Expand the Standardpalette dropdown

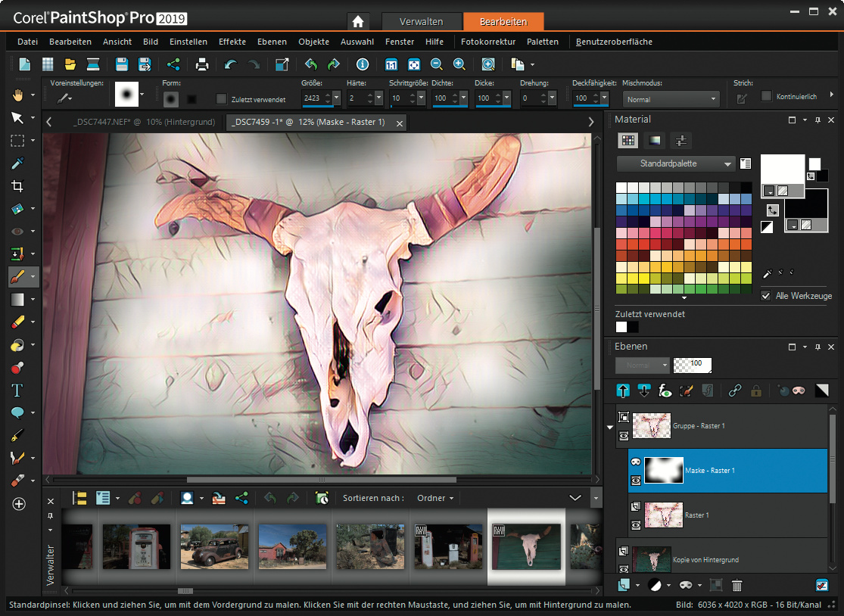675,163
